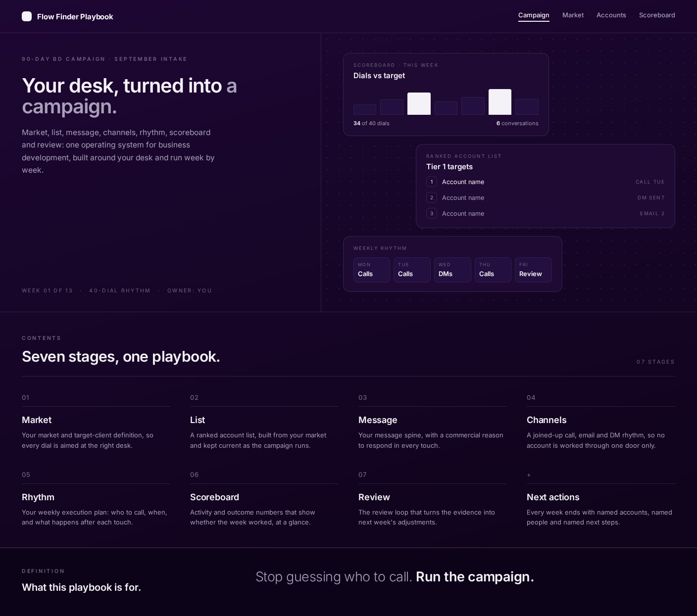Click the RANKED ACCOUNT LIST label
Screen dimensions: 697x616
(464, 156)
